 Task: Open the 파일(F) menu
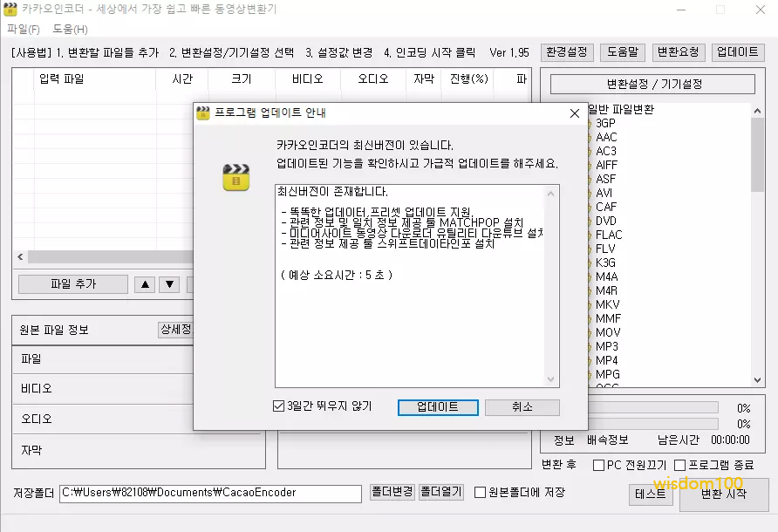click(x=24, y=29)
